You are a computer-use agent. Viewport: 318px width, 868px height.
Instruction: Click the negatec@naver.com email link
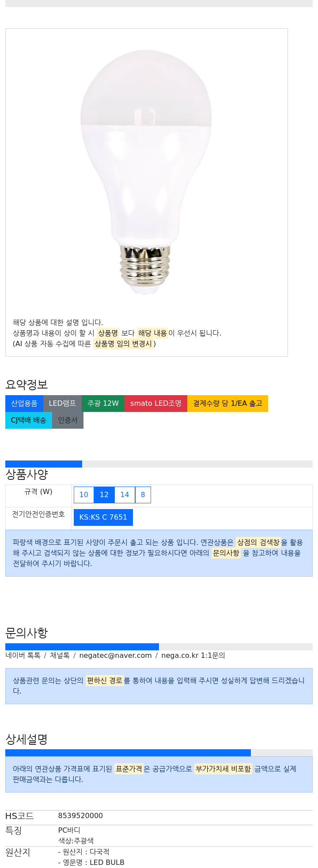[115, 656]
